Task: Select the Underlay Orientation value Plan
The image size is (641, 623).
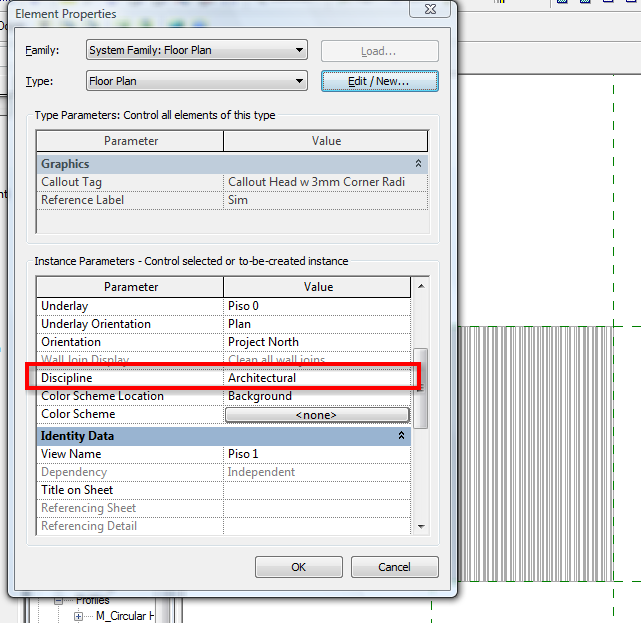Action: tap(317, 324)
